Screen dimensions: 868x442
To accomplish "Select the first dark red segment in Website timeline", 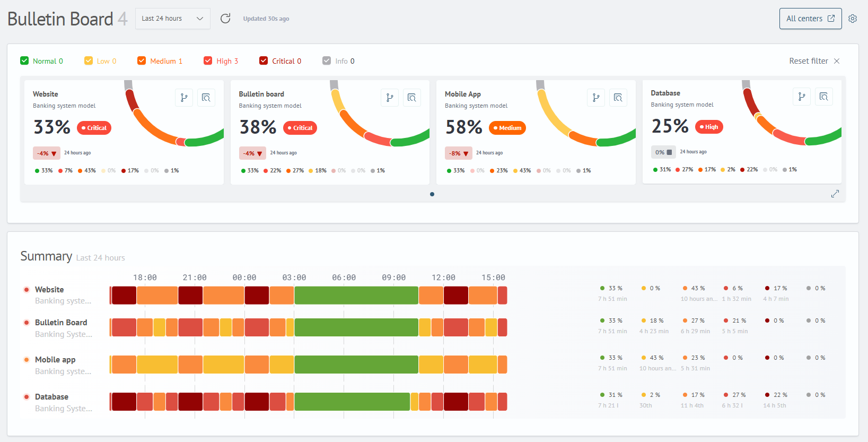I will tap(124, 296).
